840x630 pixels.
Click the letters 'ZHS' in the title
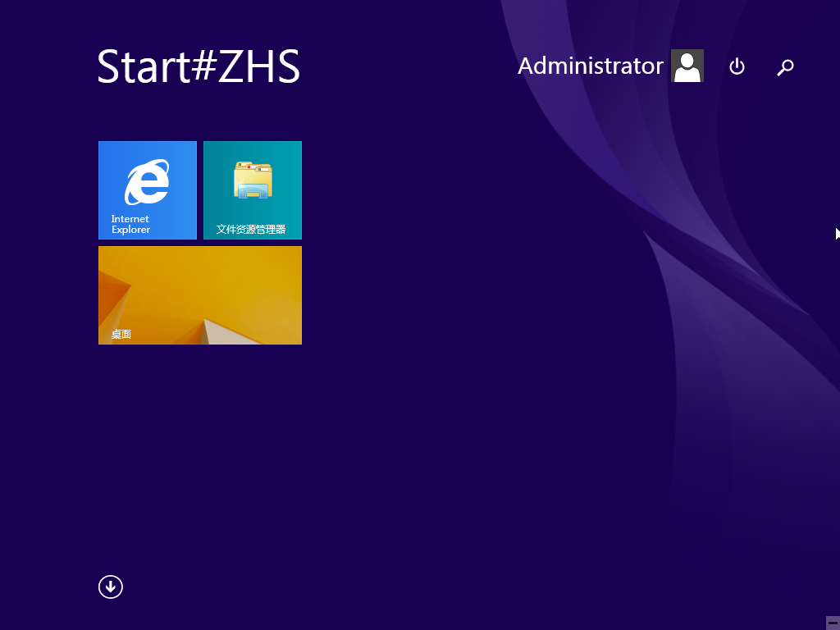tap(259, 66)
